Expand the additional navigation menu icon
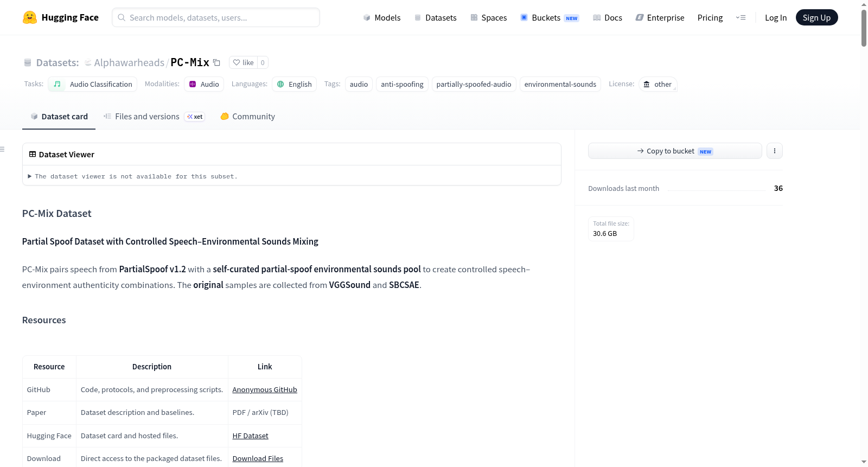 tap(741, 17)
